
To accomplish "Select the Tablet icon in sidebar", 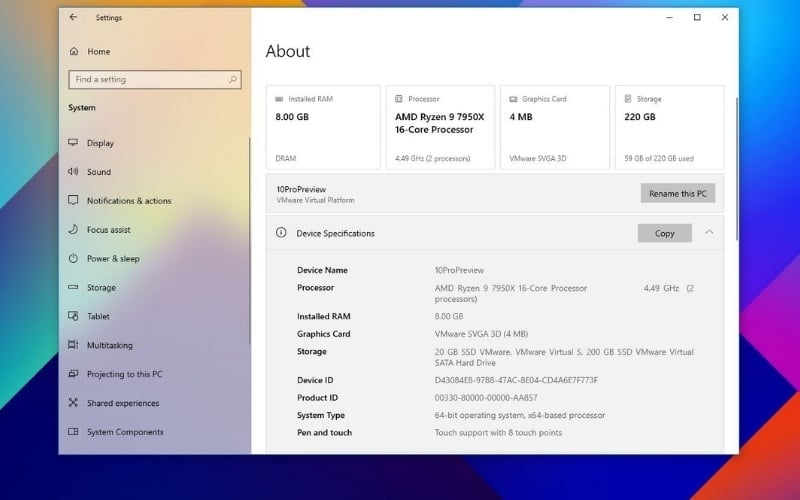I will pos(73,316).
